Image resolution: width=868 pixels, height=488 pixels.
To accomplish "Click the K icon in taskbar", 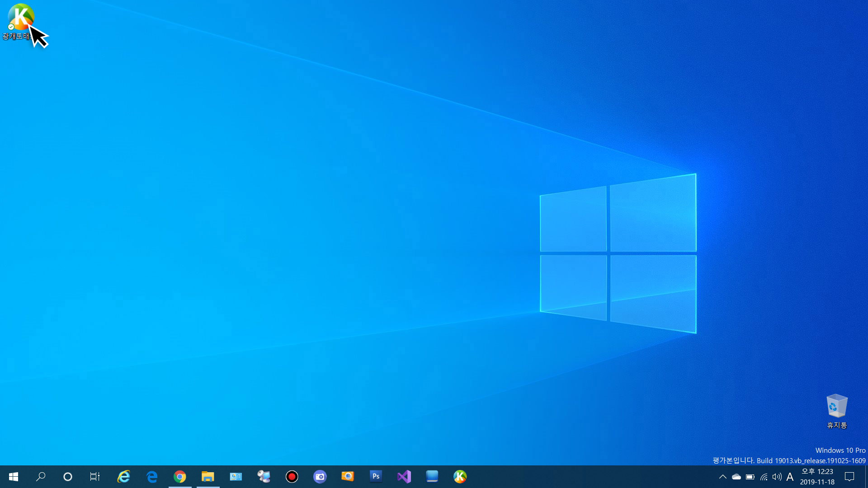I will pyautogui.click(x=460, y=477).
